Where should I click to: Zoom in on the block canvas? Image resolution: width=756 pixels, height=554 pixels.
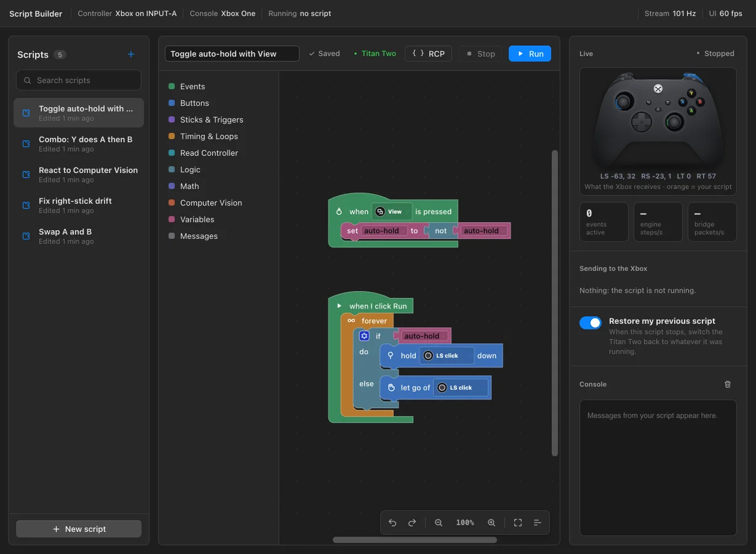[491, 523]
